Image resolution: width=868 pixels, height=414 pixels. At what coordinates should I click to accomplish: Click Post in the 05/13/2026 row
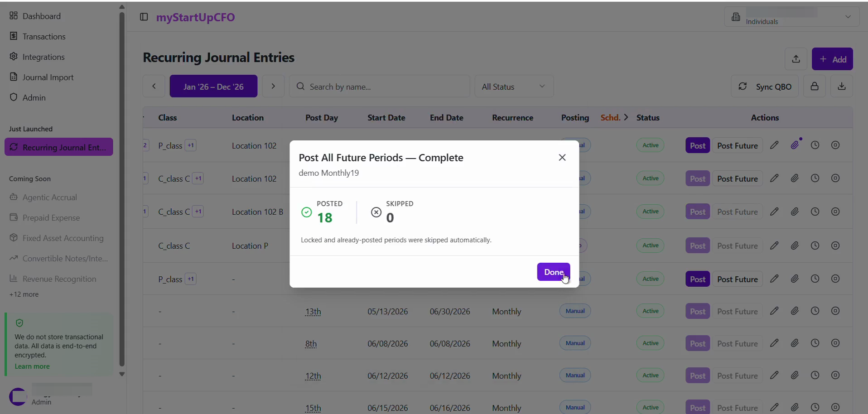pos(698,311)
